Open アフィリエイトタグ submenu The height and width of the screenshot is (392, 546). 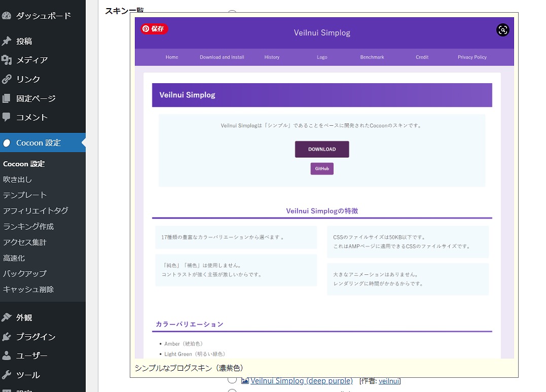[35, 211]
